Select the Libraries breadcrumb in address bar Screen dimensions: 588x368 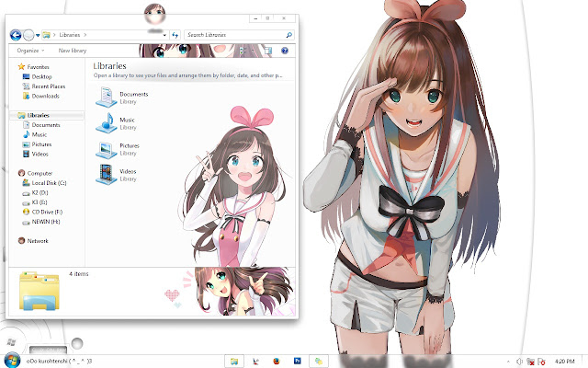point(70,35)
